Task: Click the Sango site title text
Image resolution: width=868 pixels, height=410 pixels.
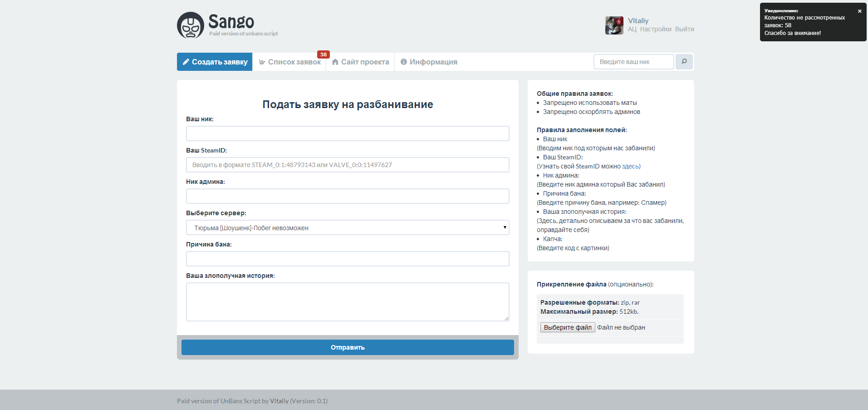Action: (x=231, y=21)
